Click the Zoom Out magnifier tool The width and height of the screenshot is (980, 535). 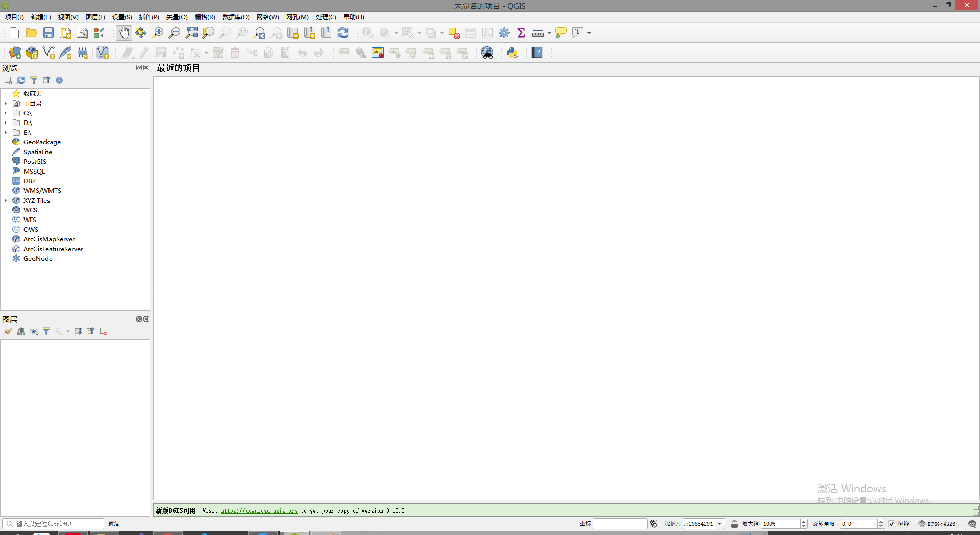coord(175,33)
